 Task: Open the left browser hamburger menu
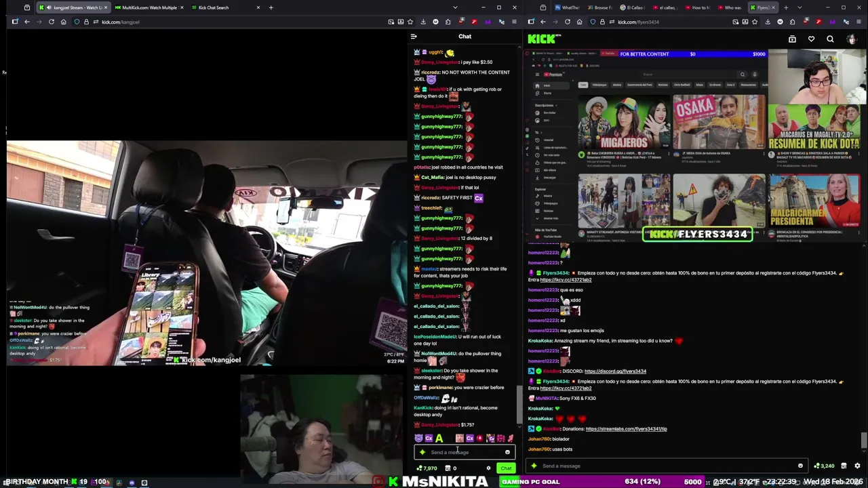(513, 22)
